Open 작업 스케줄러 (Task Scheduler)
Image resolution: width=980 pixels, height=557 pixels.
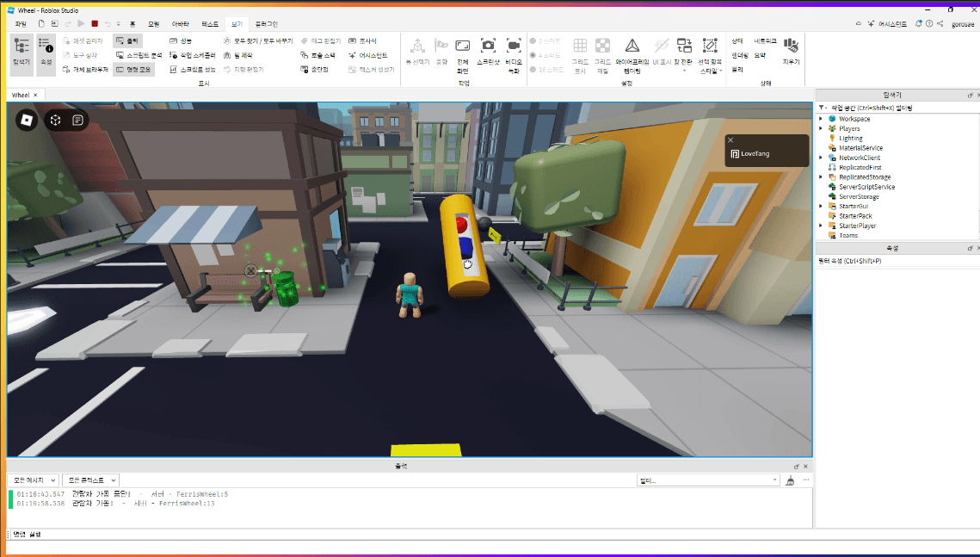click(193, 55)
